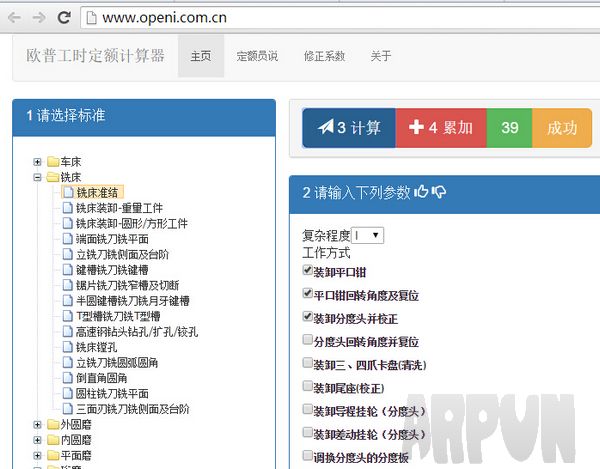Expand the 车床 tree node
Viewport: 600px width, 469px height.
[x=37, y=162]
